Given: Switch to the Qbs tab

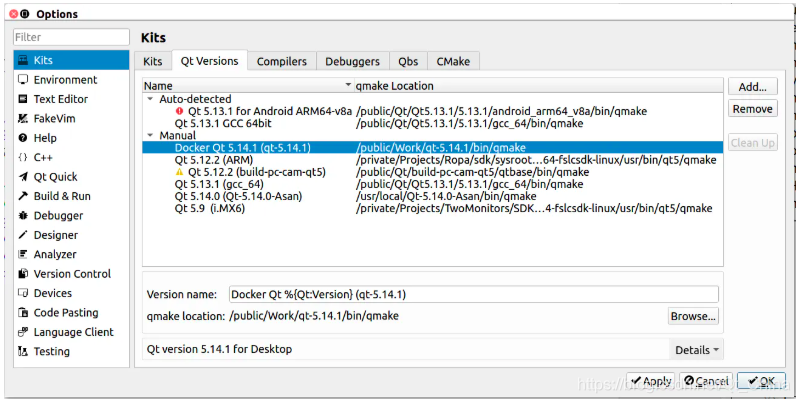Looking at the screenshot, I should click(408, 61).
